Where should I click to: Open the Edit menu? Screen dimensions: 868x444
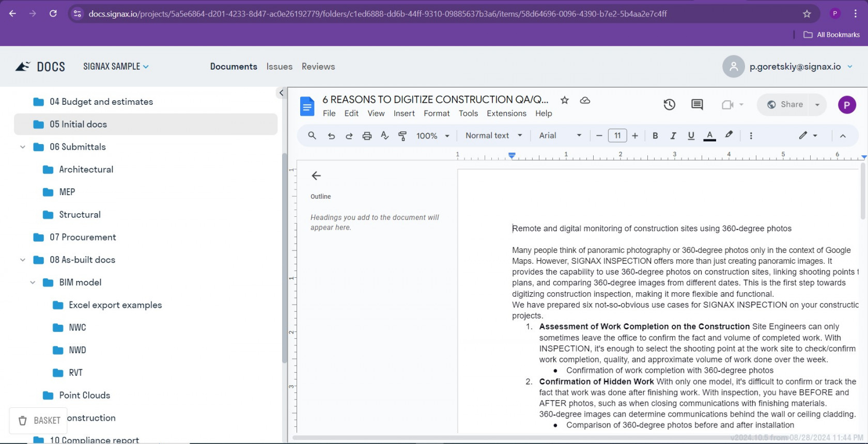point(351,114)
